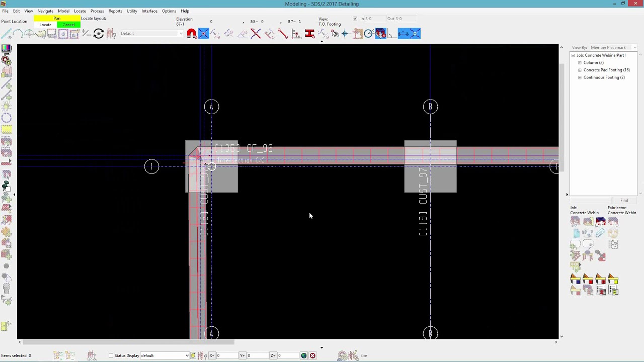Image resolution: width=644 pixels, height=362 pixels.
Task: Click the speech bubble with puzzle piece icon
Action: [576, 245]
